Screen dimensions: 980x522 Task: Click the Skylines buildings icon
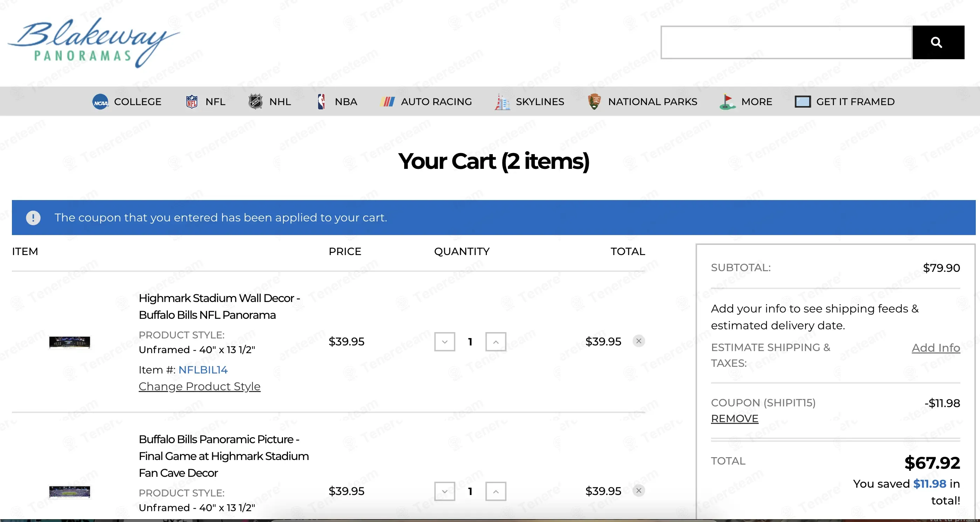coord(502,102)
